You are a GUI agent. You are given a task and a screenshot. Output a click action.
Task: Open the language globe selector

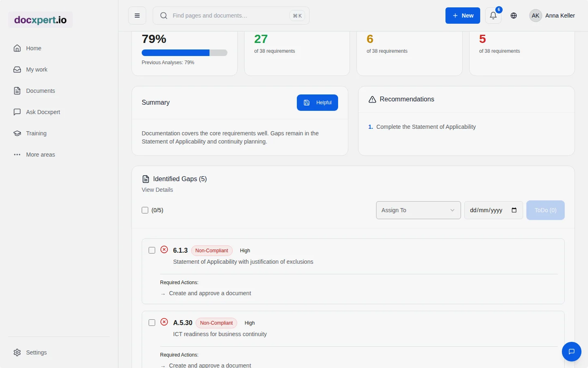click(514, 16)
